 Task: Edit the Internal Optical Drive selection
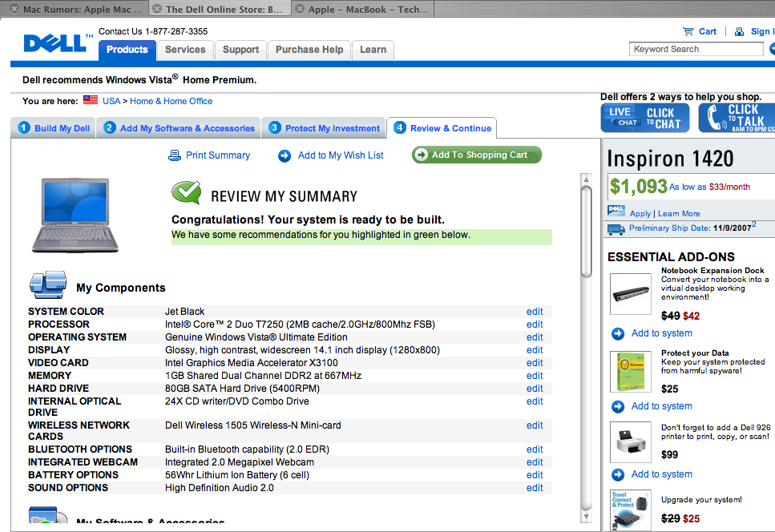535,401
